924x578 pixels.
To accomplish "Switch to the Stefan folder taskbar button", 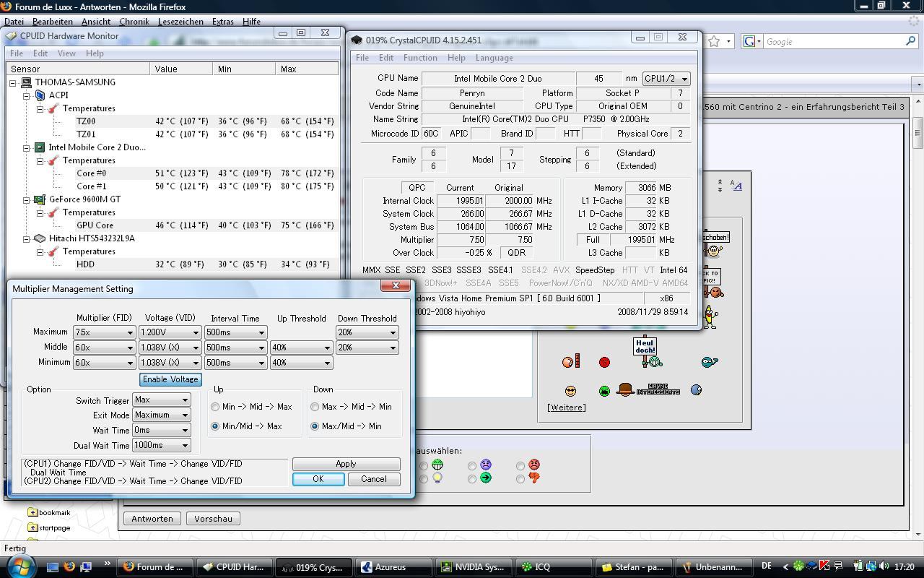I will coord(634,567).
